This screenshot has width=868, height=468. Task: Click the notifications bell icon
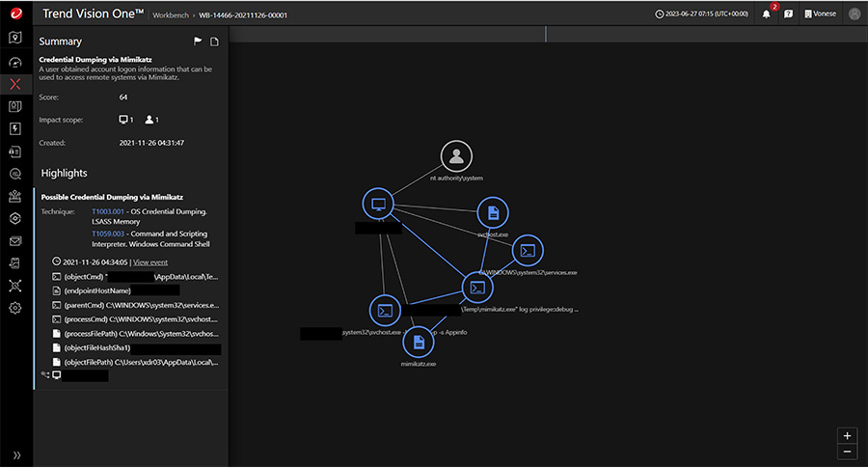766,14
